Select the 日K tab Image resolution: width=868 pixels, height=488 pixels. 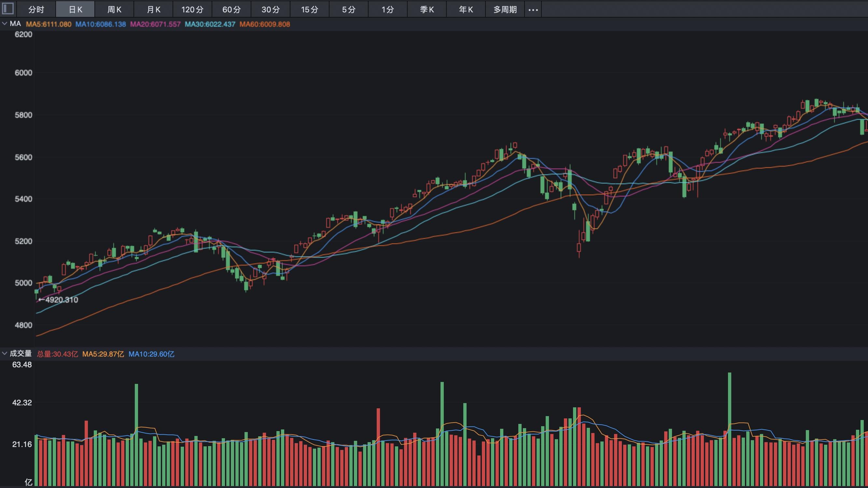click(75, 9)
